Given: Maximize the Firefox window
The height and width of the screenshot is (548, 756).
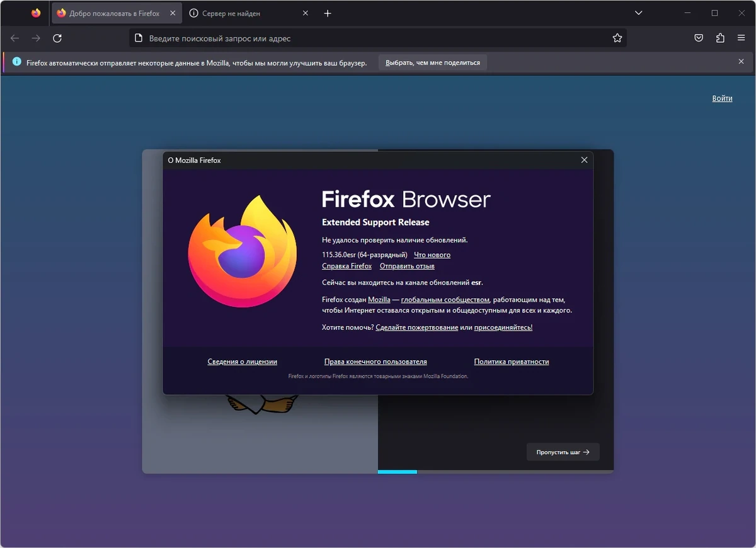Looking at the screenshot, I should [714, 13].
